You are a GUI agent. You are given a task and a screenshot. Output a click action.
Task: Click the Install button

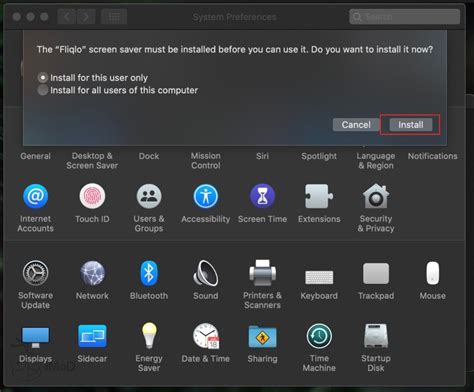[411, 125]
